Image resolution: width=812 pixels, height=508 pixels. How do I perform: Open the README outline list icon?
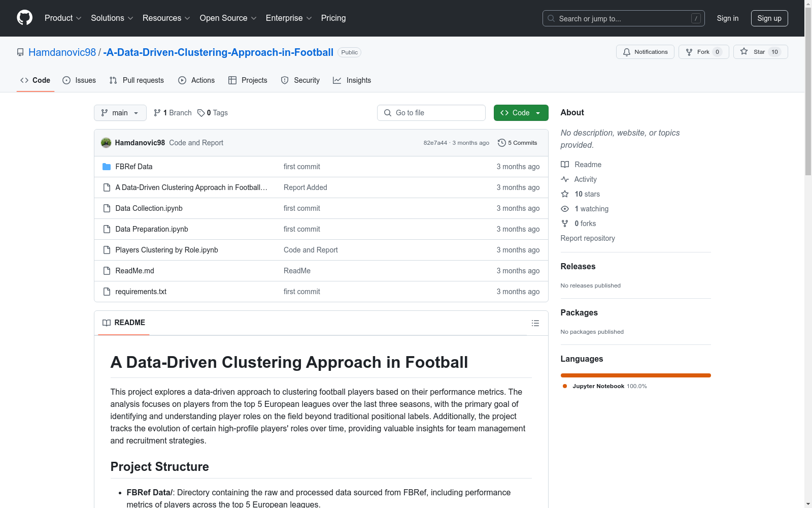click(535, 323)
